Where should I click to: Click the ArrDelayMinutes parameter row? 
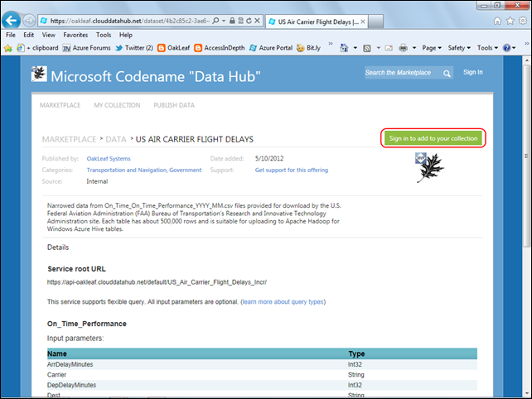pos(262,364)
